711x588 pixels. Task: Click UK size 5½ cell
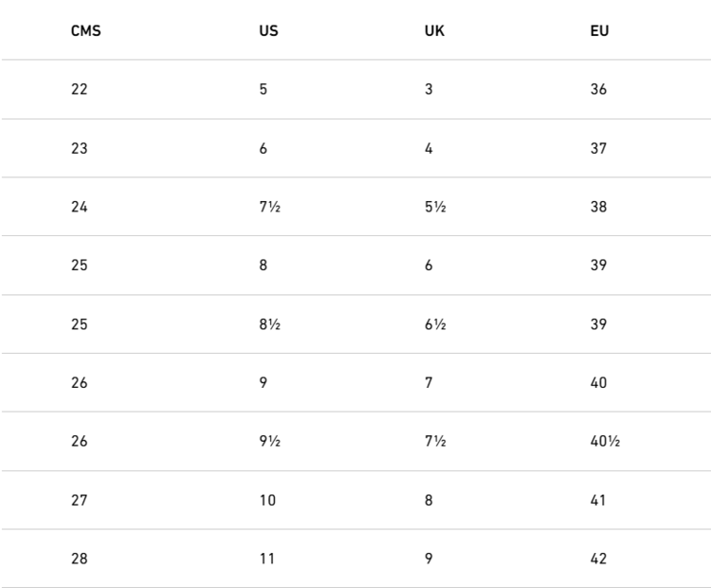coord(435,208)
